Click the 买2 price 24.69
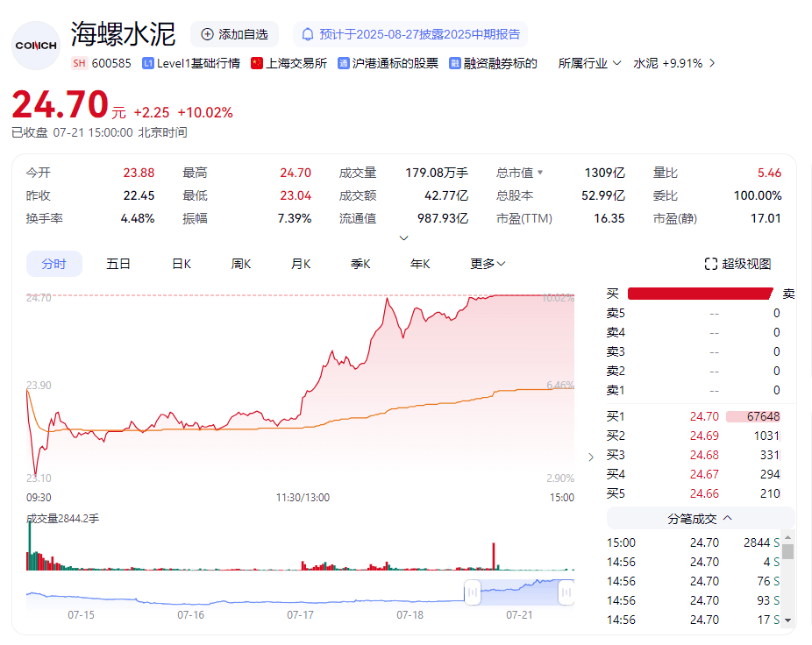 [x=704, y=436]
